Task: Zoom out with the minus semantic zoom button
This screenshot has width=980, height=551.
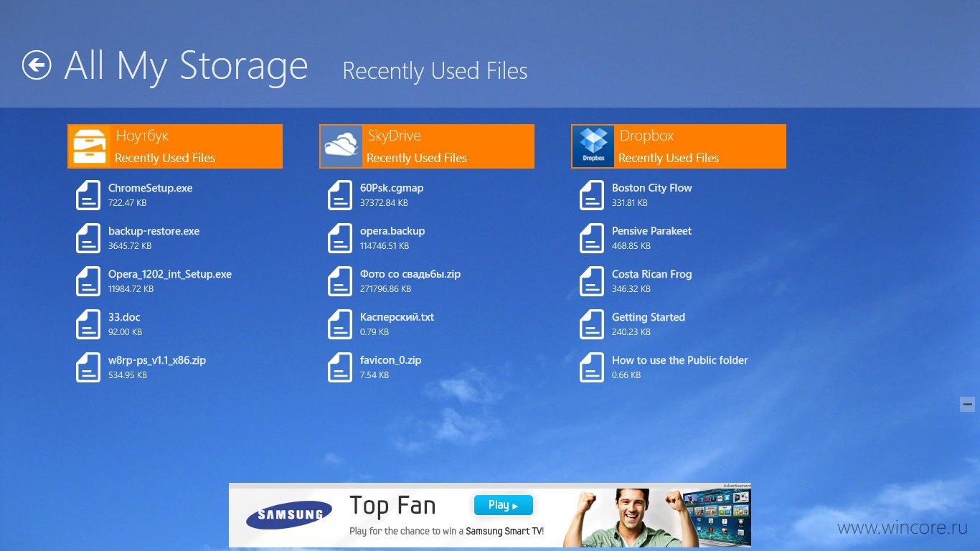Action: click(967, 404)
